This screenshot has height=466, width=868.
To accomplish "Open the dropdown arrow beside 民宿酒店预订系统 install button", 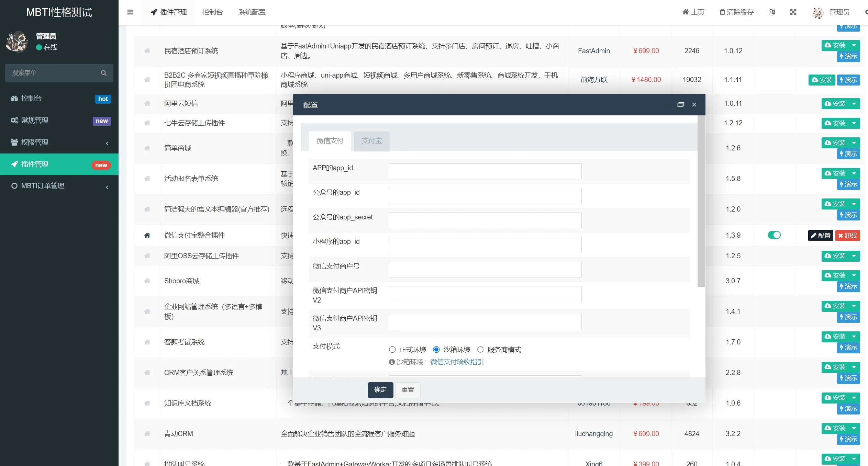I will point(854,45).
